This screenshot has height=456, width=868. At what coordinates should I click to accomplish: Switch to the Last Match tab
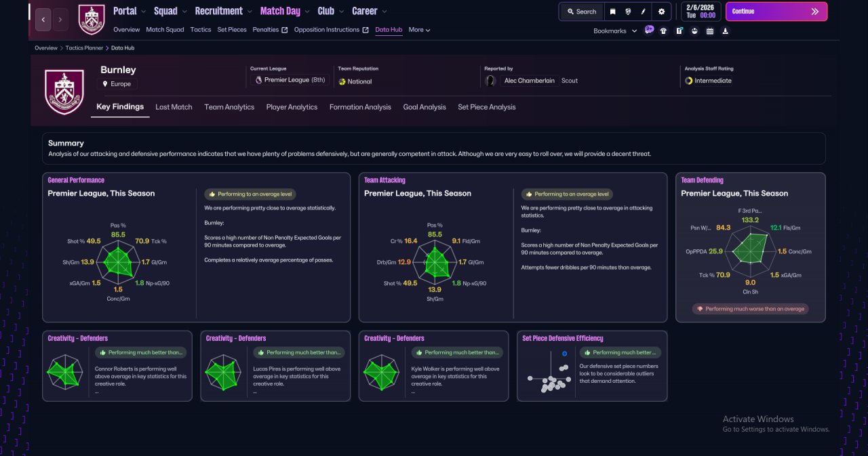174,107
